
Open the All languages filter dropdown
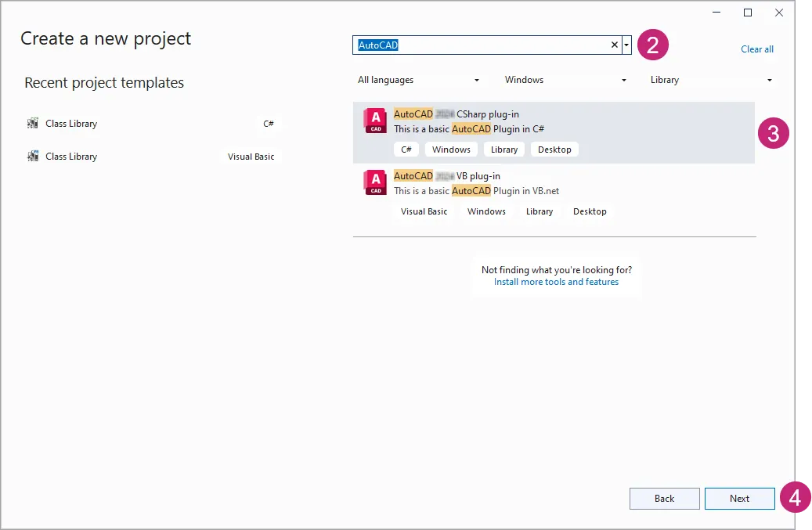(x=418, y=80)
